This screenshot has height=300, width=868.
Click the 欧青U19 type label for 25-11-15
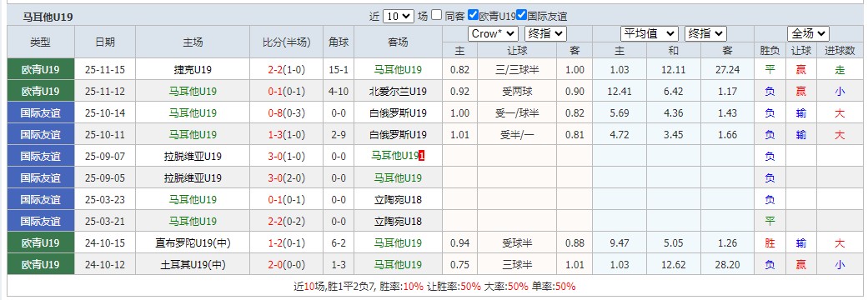40,70
